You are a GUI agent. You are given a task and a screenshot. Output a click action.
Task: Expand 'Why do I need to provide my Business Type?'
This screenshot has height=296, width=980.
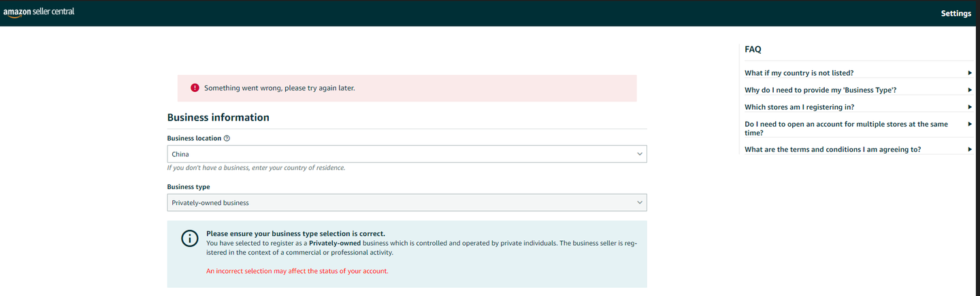coord(825,90)
